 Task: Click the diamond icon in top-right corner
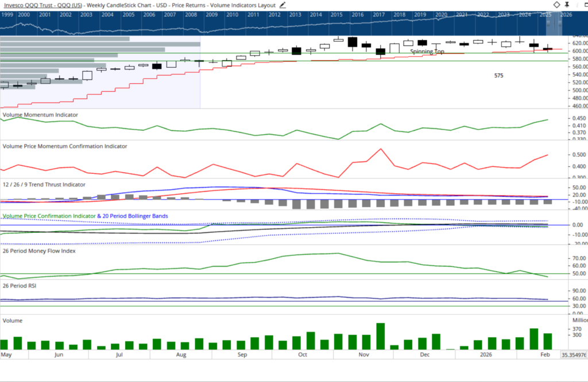point(556,5)
